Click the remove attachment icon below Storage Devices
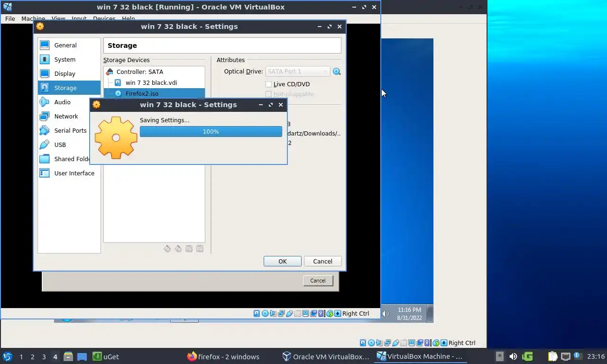 coord(200,249)
